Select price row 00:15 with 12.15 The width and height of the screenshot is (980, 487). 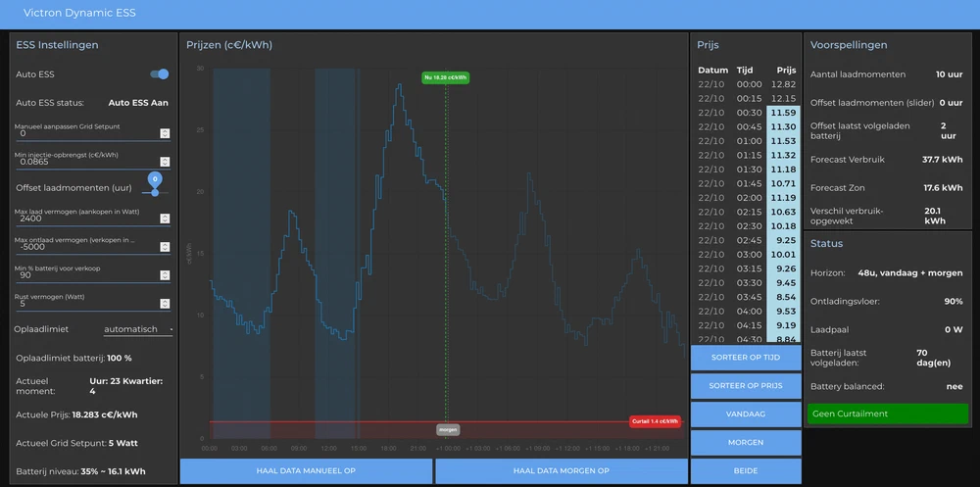click(x=747, y=99)
